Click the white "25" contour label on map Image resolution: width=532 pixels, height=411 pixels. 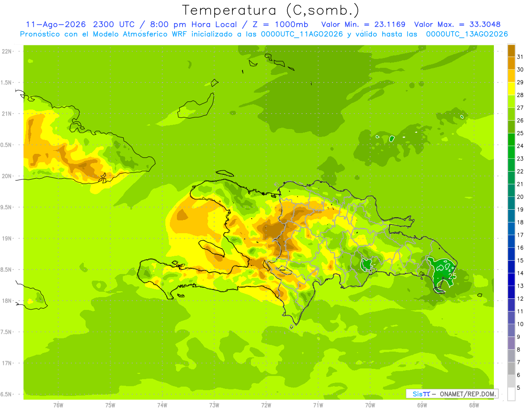(x=452, y=276)
